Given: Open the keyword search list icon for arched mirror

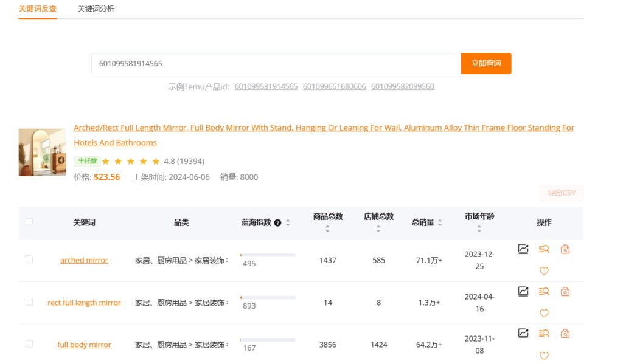Looking at the screenshot, I should 544,249.
